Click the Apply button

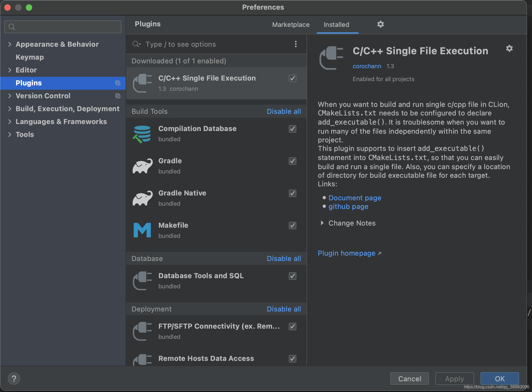[454, 379]
